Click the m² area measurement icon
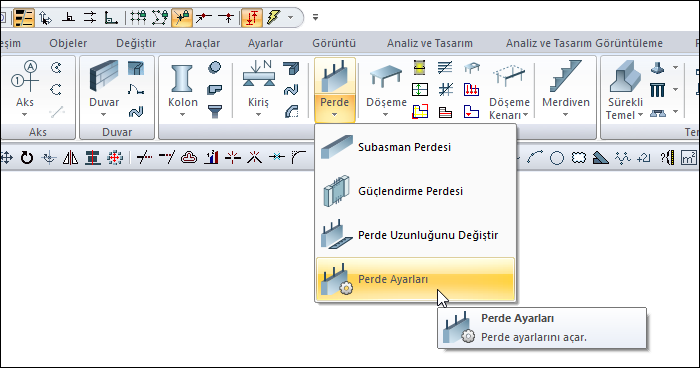The height and width of the screenshot is (368, 700). point(688,158)
